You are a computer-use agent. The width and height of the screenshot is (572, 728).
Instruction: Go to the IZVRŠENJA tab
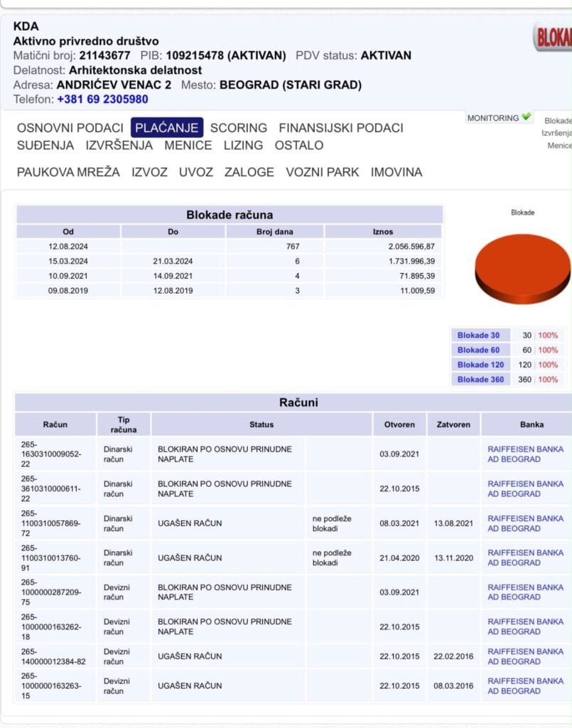[119, 145]
